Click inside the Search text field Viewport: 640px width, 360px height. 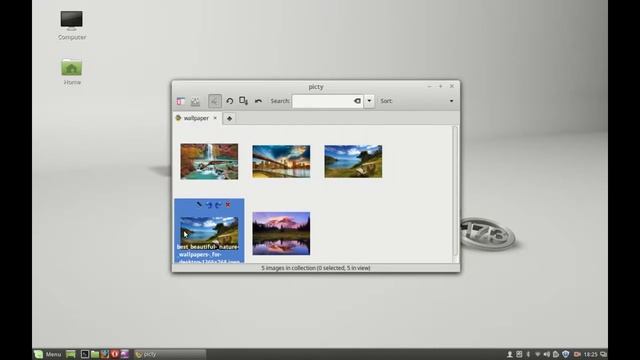(x=322, y=101)
